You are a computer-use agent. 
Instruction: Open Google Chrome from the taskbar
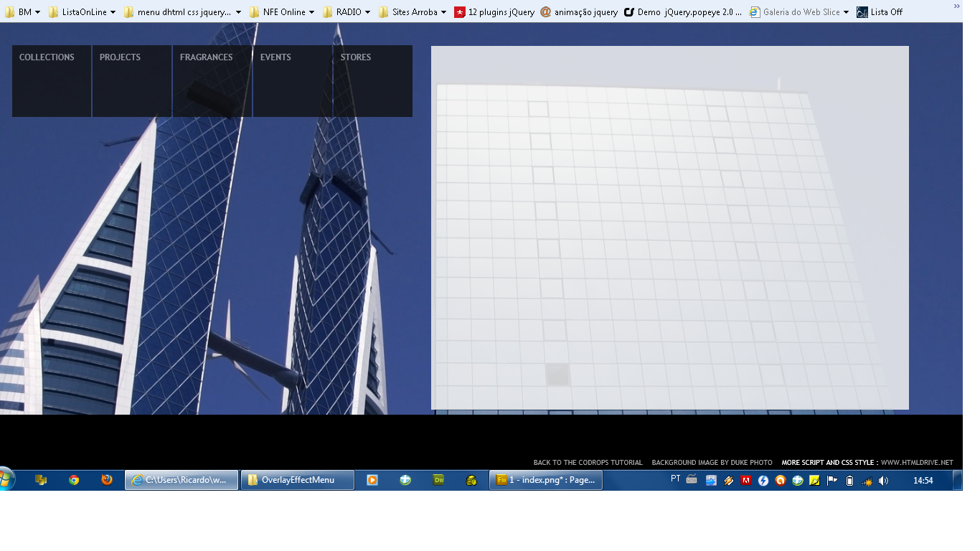click(74, 480)
